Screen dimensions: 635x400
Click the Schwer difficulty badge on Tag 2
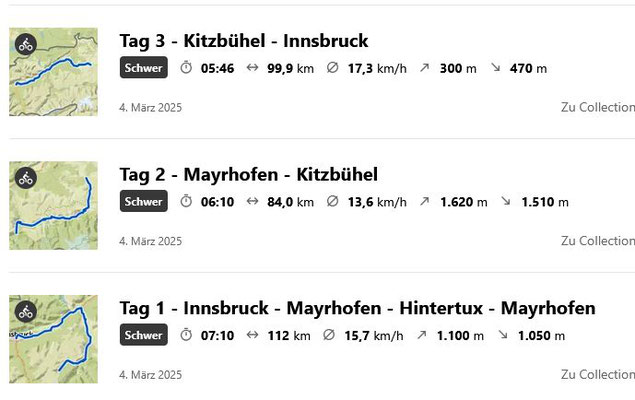click(x=143, y=201)
